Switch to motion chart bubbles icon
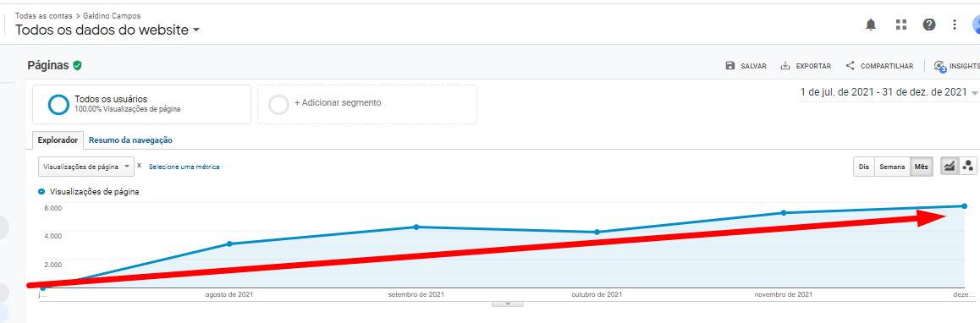The height and width of the screenshot is (323, 980). 968,167
